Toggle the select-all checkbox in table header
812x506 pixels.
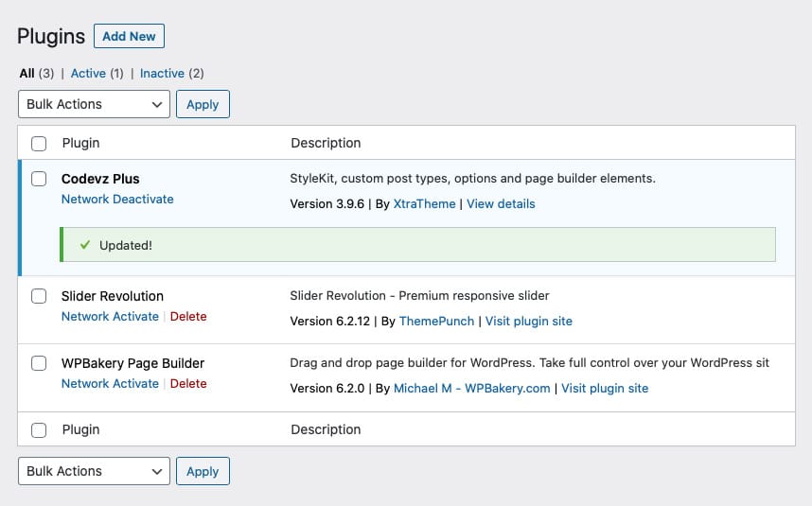tap(39, 144)
